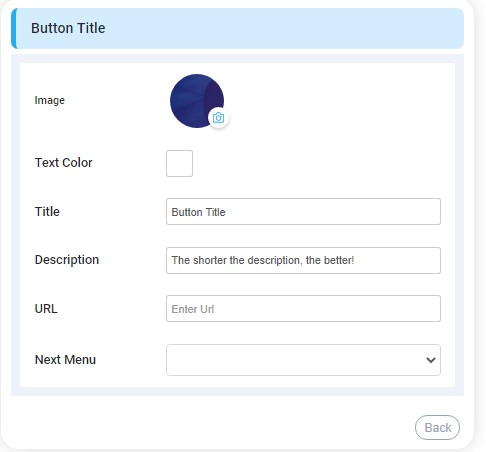Viewport: 486px width, 452px height.
Task: Focus the Title input field
Action: [303, 212]
